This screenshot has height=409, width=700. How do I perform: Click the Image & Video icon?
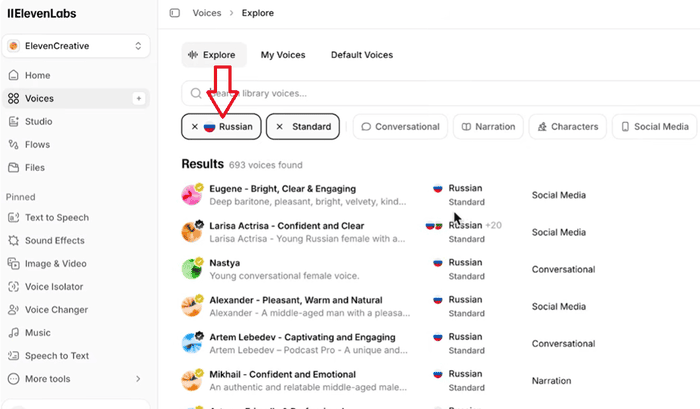coord(14,263)
